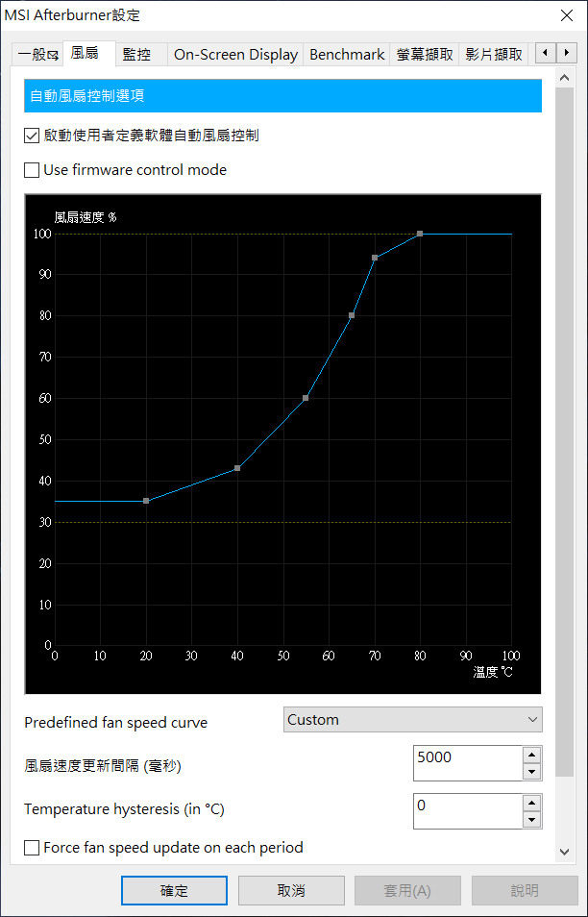
Task: Open the On-Screen Display tab
Action: coord(235,55)
